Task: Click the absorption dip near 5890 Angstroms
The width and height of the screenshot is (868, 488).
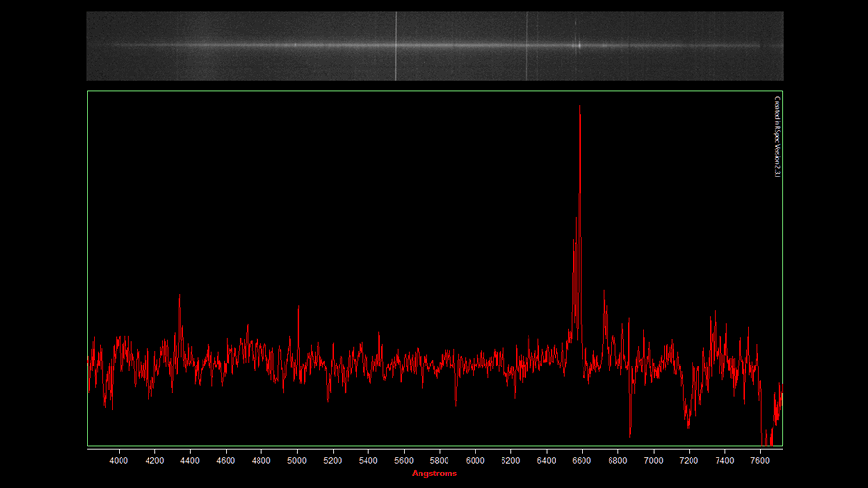Action: pyautogui.click(x=456, y=403)
